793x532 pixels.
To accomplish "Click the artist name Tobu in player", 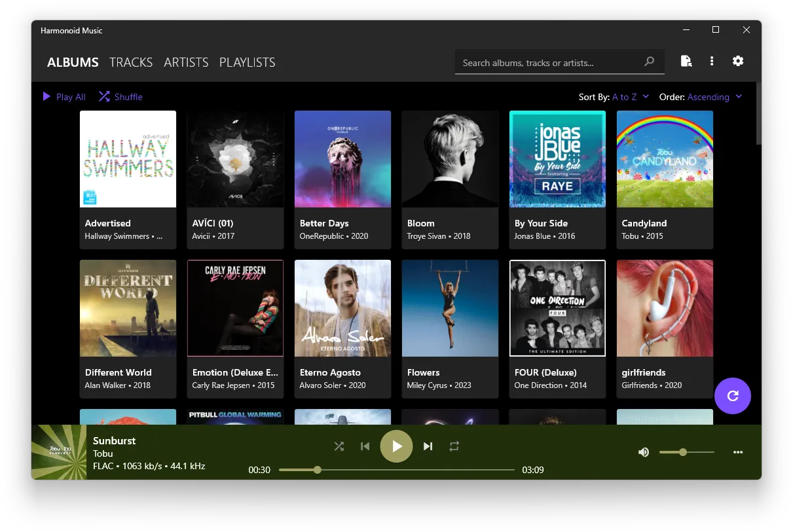I will pyautogui.click(x=103, y=453).
